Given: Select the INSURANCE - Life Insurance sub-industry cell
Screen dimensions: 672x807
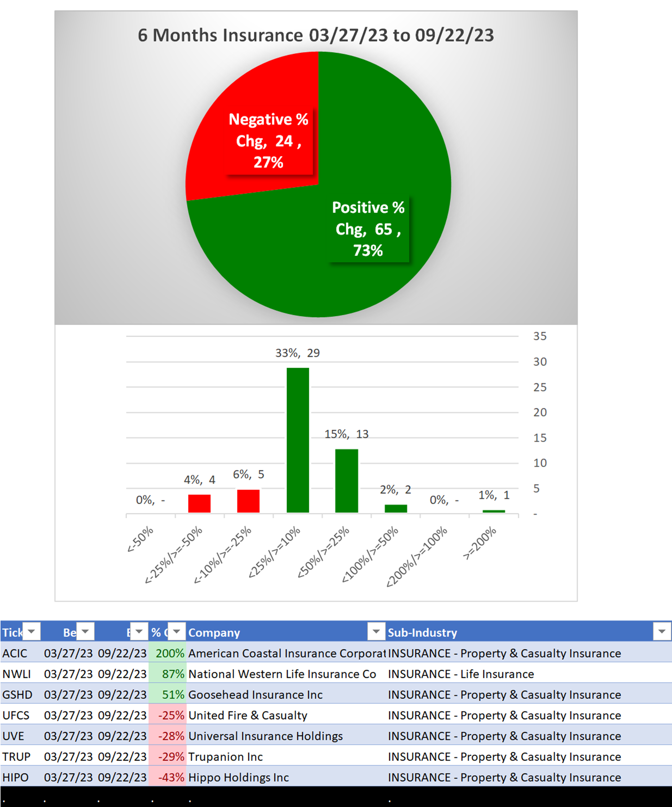Looking at the screenshot, I should pos(461,674).
